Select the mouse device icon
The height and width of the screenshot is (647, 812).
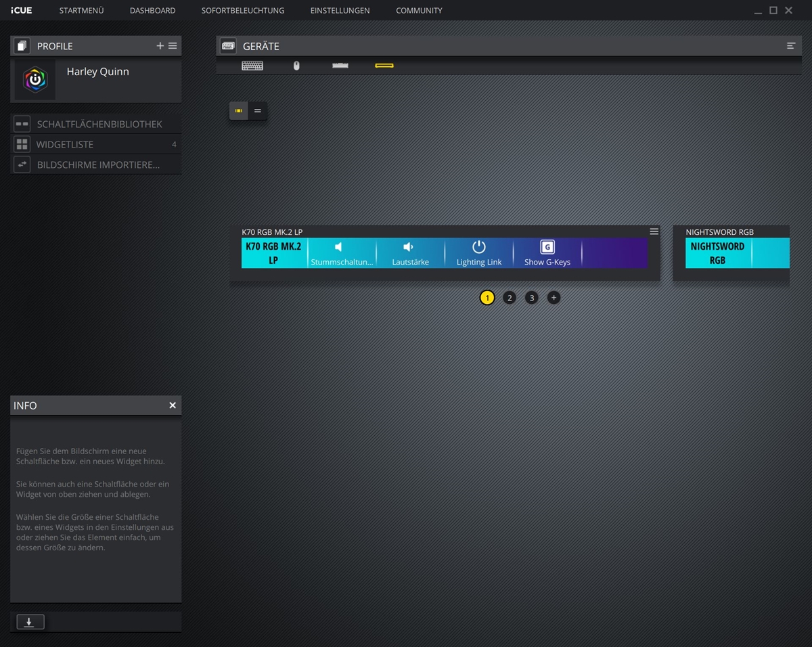(x=296, y=66)
